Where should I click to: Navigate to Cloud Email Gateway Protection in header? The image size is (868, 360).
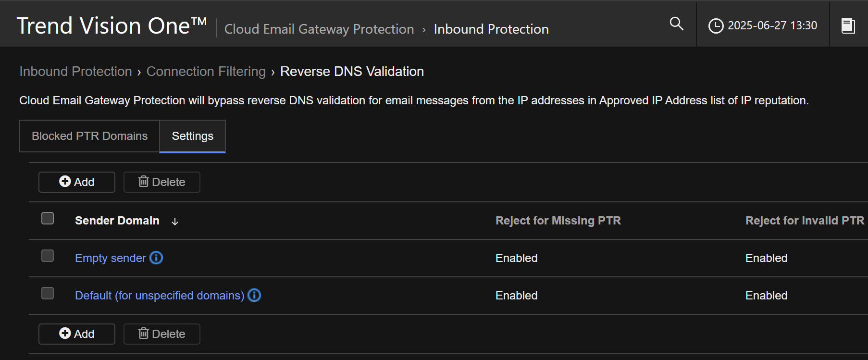tap(319, 29)
